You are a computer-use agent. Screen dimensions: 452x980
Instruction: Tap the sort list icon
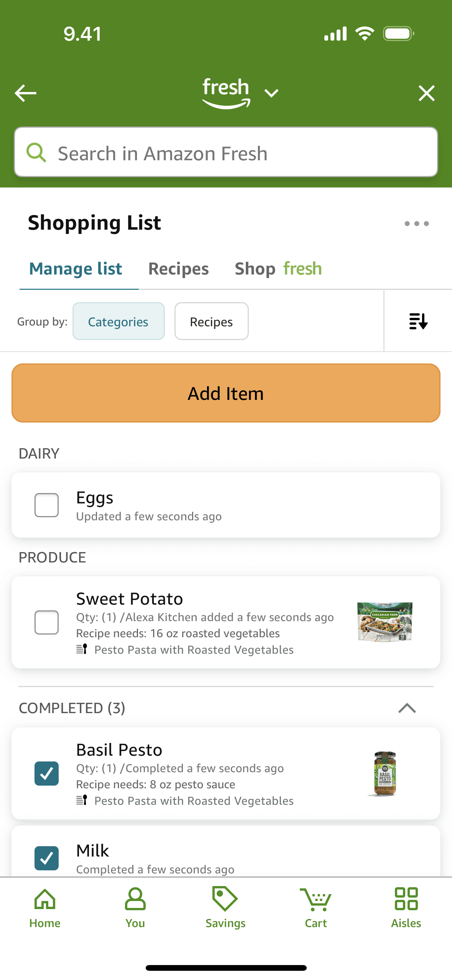point(418,321)
